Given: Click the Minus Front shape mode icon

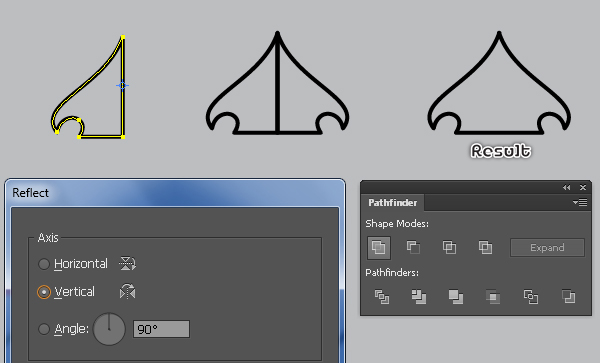Looking at the screenshot, I should coord(413,247).
